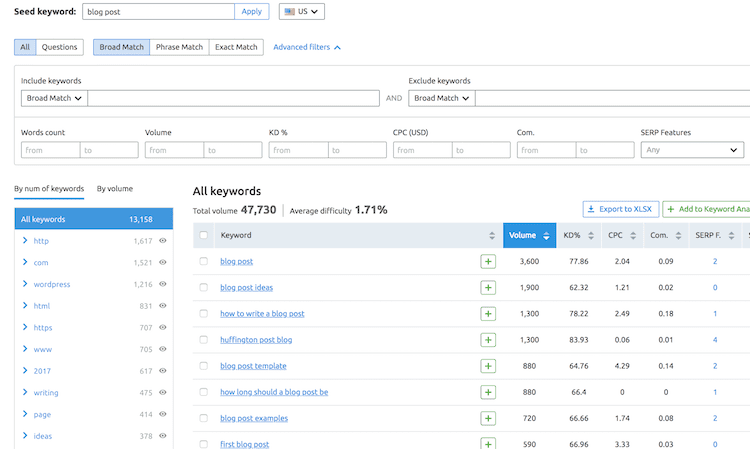Sort by SERP F. column arrows

tap(731, 235)
